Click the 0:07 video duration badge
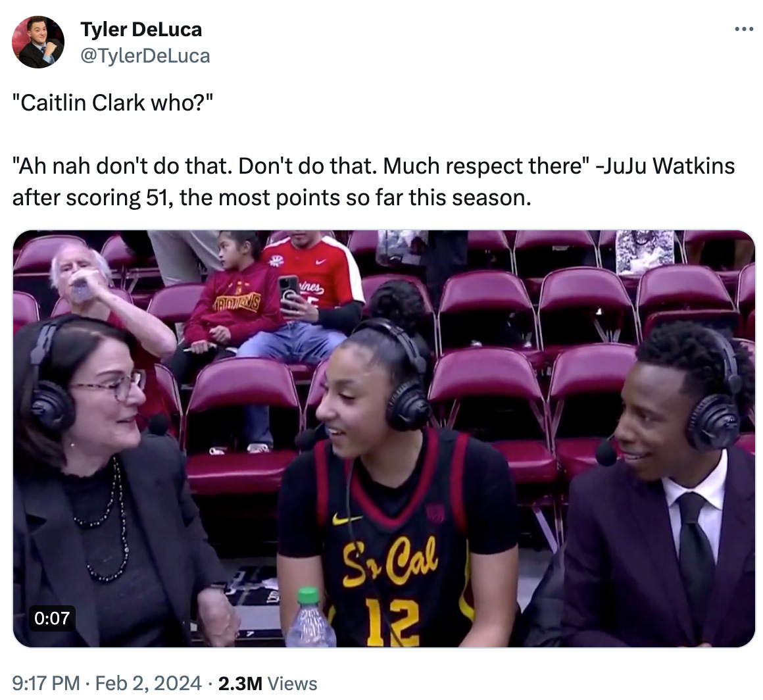Image resolution: width=763 pixels, height=700 pixels. coord(52,618)
